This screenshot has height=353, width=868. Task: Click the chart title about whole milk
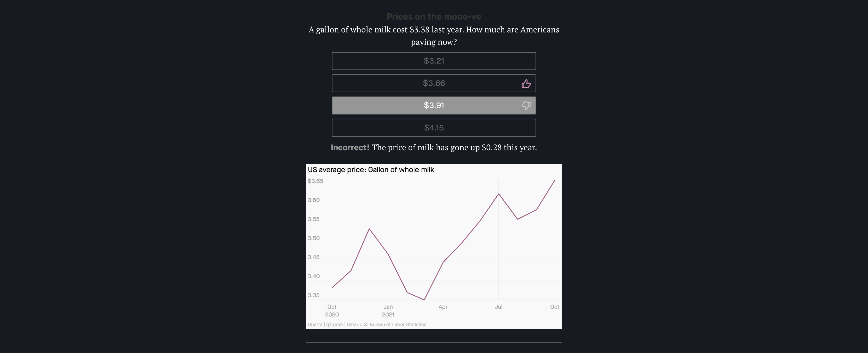point(371,170)
